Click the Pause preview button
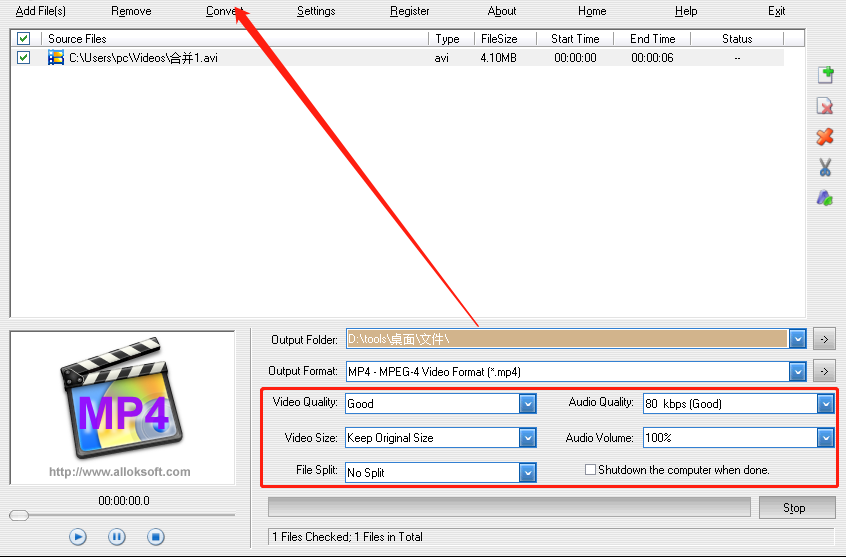The height and width of the screenshot is (557, 846). coord(117,536)
